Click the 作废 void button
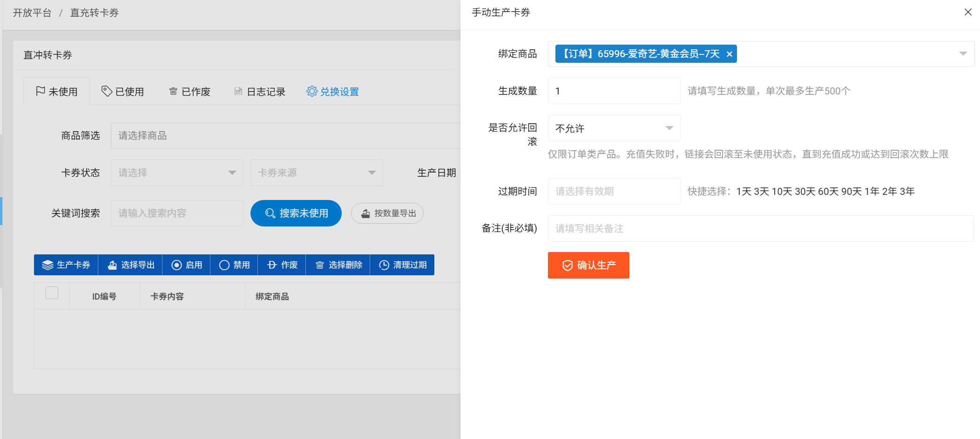Image resolution: width=980 pixels, height=439 pixels. (282, 265)
